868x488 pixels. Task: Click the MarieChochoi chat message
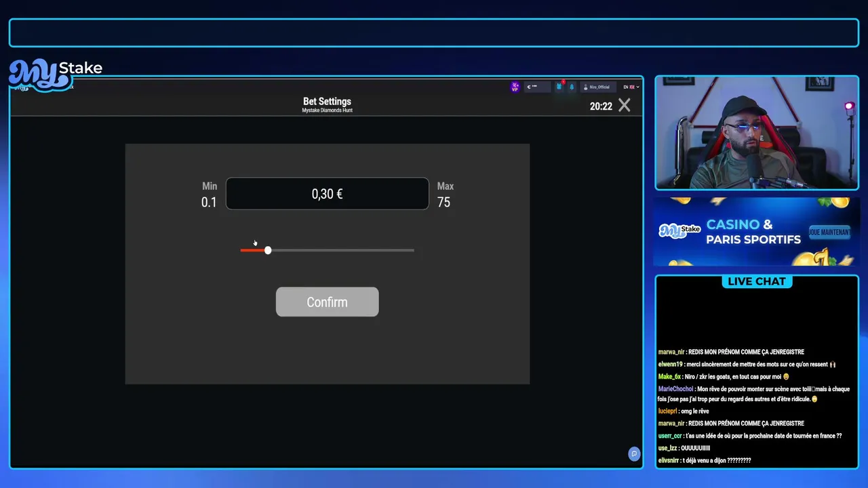(753, 394)
